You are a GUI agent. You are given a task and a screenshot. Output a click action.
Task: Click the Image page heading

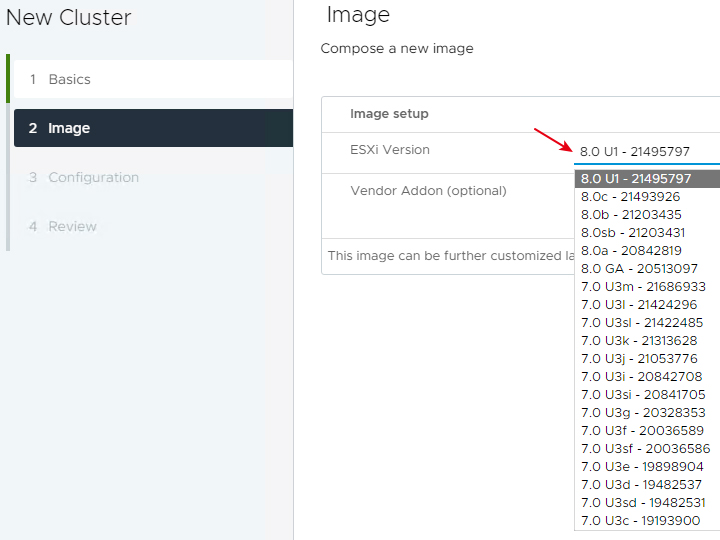tap(358, 15)
